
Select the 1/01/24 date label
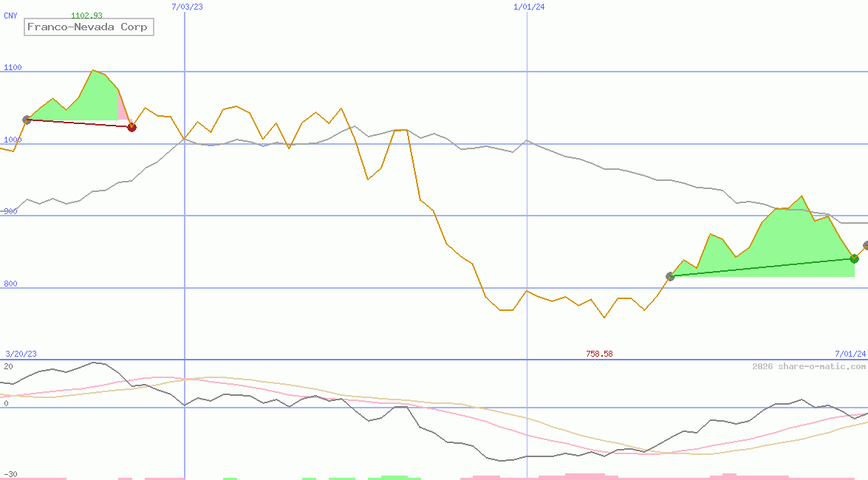[x=529, y=7]
